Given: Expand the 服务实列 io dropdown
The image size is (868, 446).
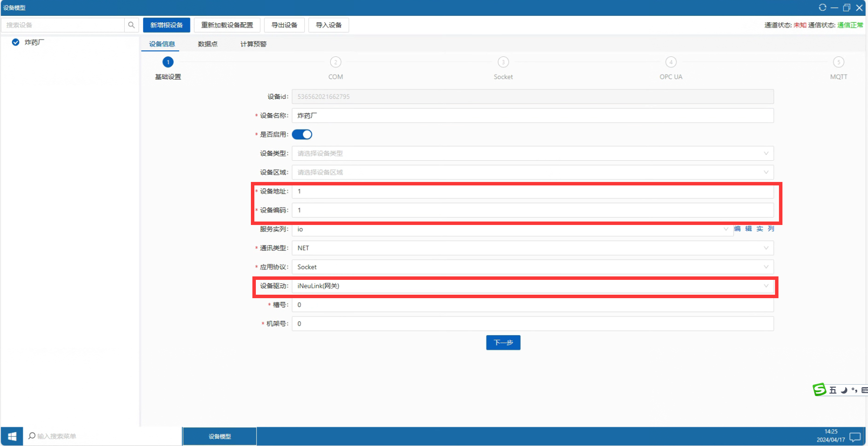Looking at the screenshot, I should click(512, 229).
